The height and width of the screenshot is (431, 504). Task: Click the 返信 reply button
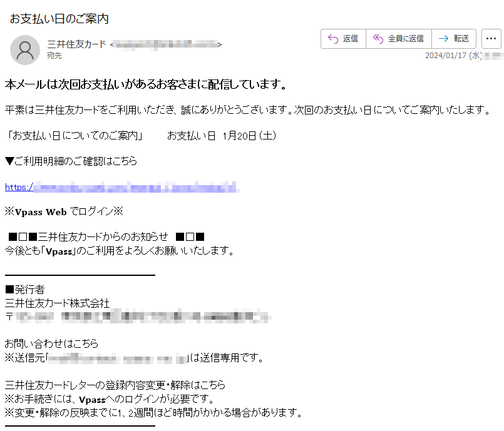point(343,39)
